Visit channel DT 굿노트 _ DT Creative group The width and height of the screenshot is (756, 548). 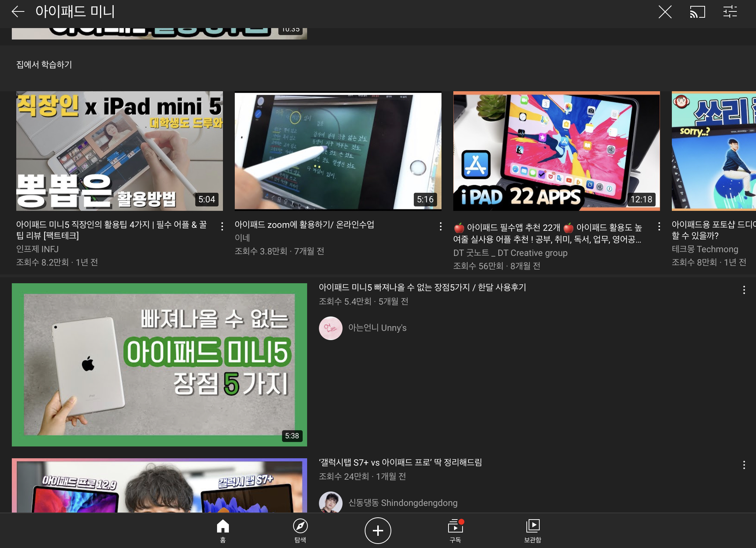click(x=511, y=253)
